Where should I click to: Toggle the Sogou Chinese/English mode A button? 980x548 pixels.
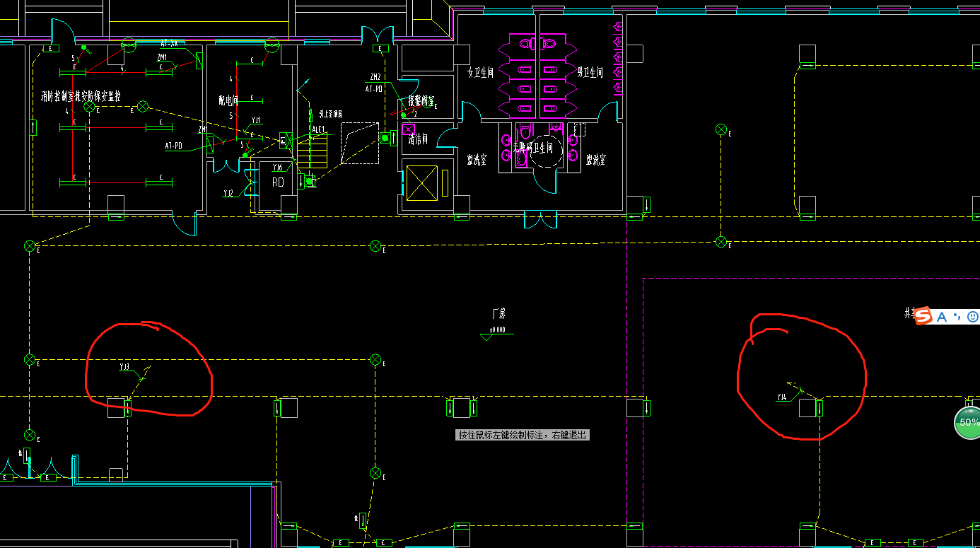tap(942, 317)
